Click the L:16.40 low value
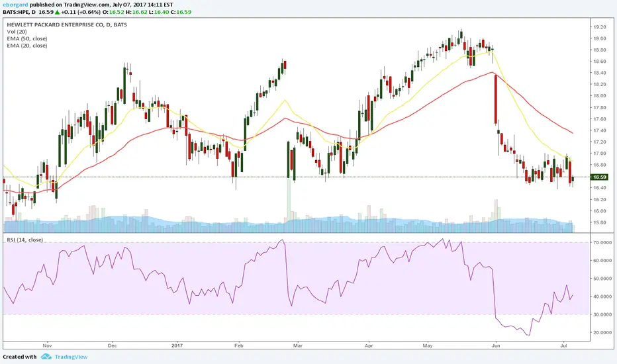 point(159,12)
